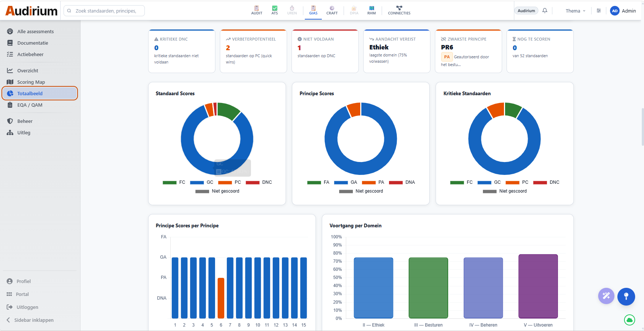This screenshot has width=644, height=331.
Task: Click the orange PA segment in Principe Scores
Action: 354,110
